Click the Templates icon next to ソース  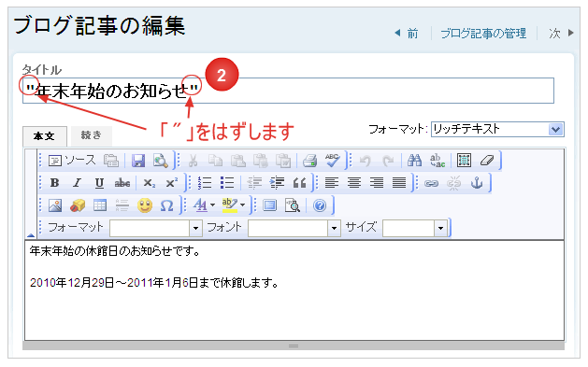111,161
